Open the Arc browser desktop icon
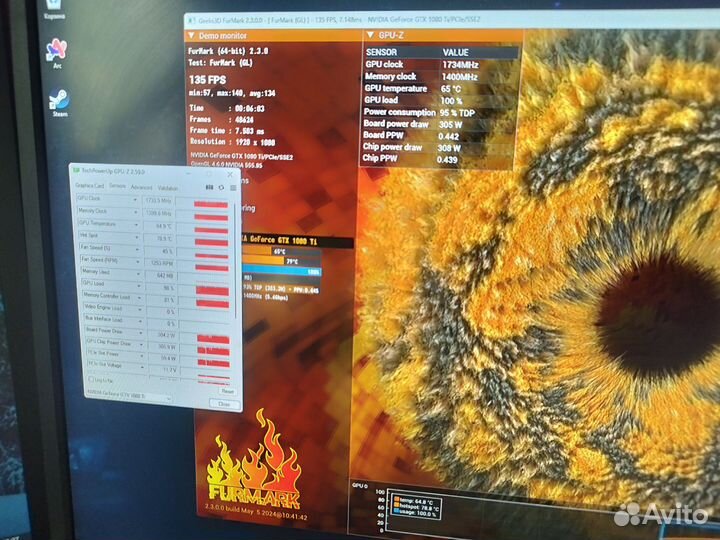 [x=57, y=52]
